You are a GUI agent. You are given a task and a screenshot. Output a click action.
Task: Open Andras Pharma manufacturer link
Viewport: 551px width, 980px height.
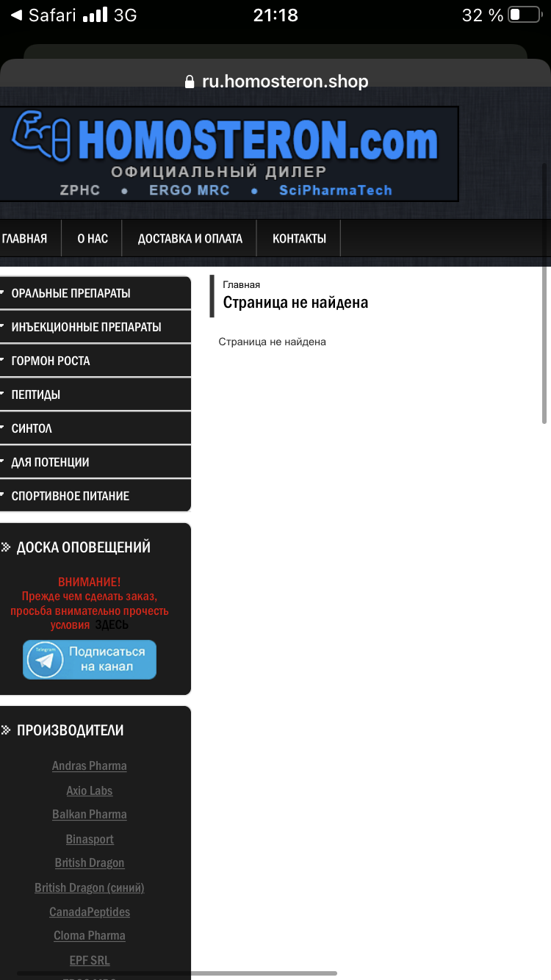90,765
